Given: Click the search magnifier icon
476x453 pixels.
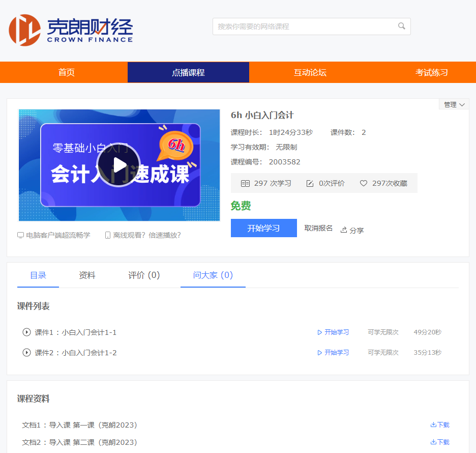Looking at the screenshot, I should [x=401, y=26].
